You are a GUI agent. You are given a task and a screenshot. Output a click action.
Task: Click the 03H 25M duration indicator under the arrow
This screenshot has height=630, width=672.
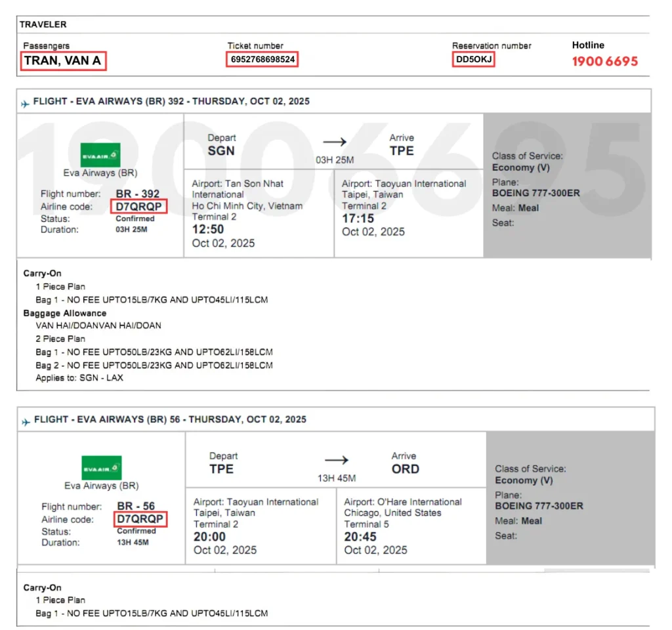[337, 161]
